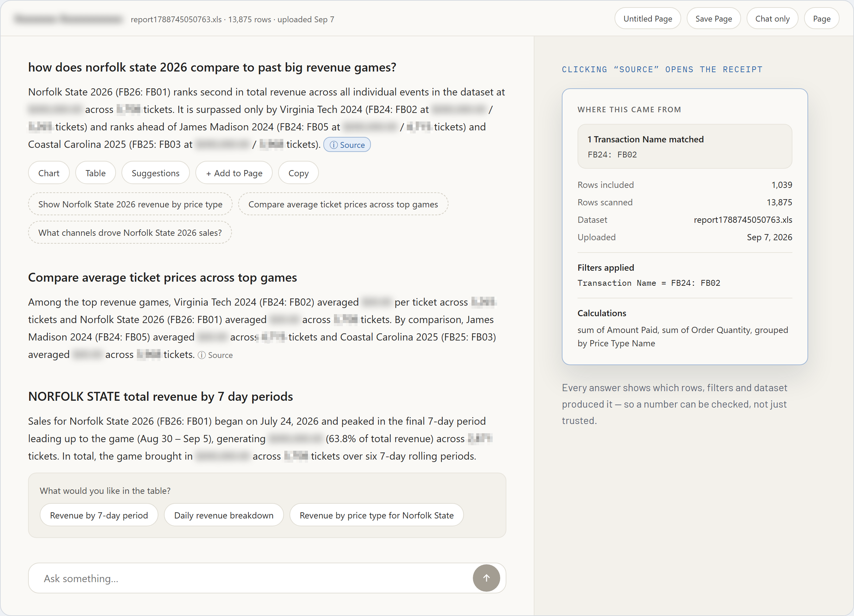Viewport: 854px width, 616px height.
Task: Click the 'Filters applied' label
Action: 606,267
